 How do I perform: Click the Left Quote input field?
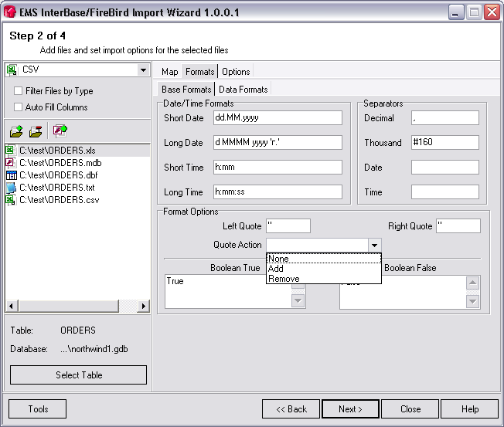288,225
